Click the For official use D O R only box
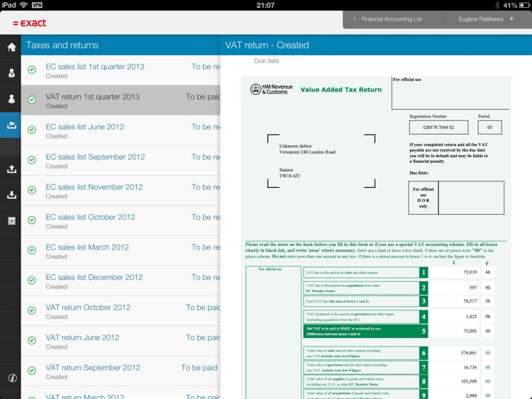This screenshot has width=532, height=399. coord(423,198)
